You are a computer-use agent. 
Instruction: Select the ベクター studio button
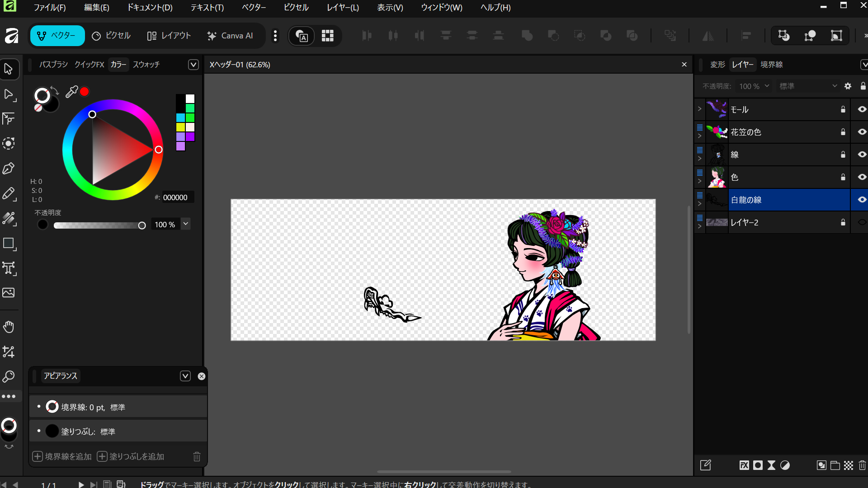[x=57, y=36]
